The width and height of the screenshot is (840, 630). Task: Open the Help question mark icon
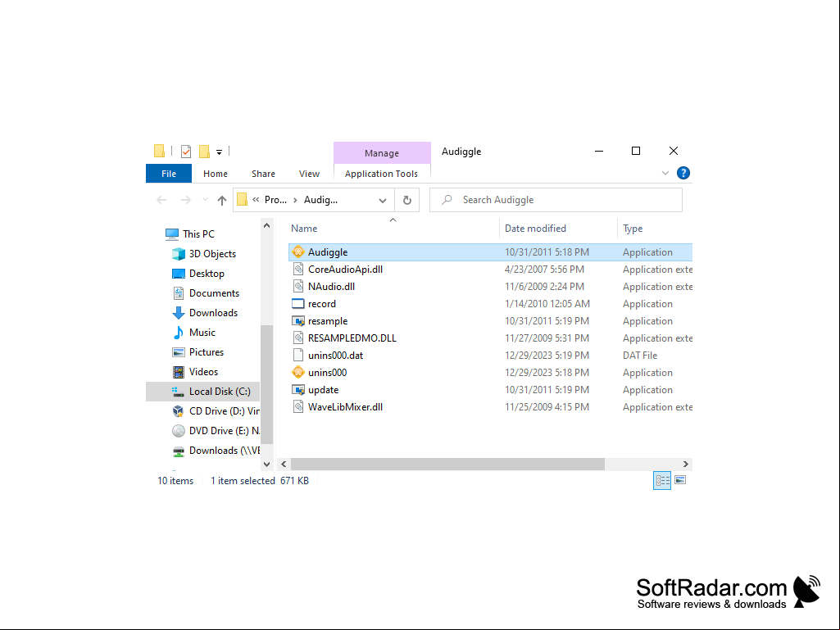(683, 173)
